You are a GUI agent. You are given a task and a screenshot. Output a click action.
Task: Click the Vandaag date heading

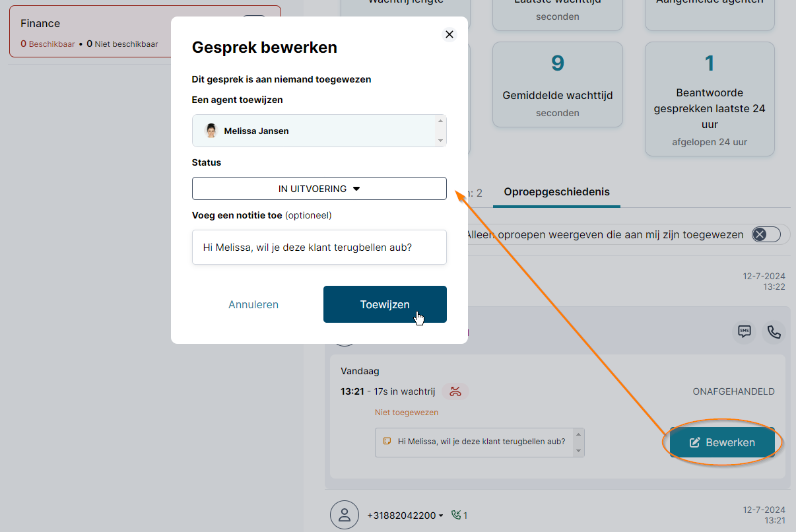(x=360, y=371)
